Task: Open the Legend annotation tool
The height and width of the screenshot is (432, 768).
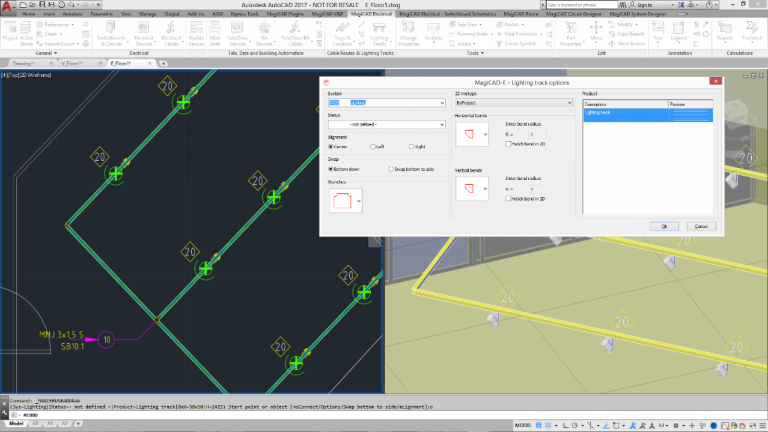Action: pos(678,31)
